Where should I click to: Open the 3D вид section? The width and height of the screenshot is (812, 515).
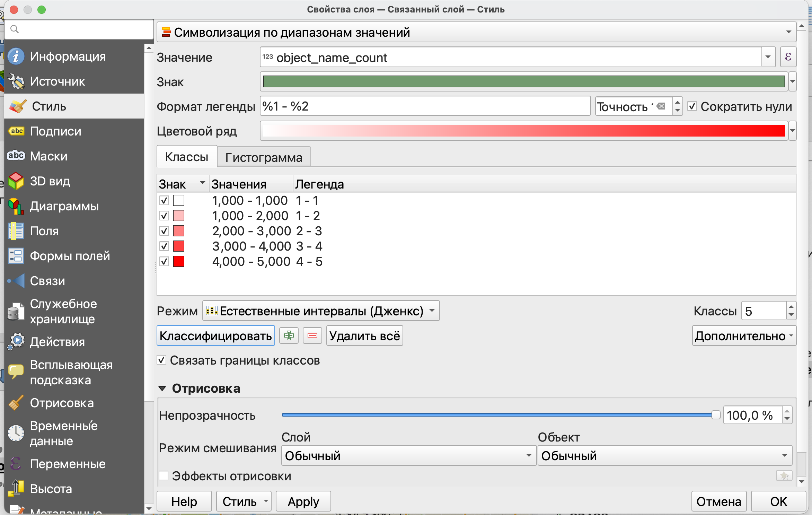(50, 181)
